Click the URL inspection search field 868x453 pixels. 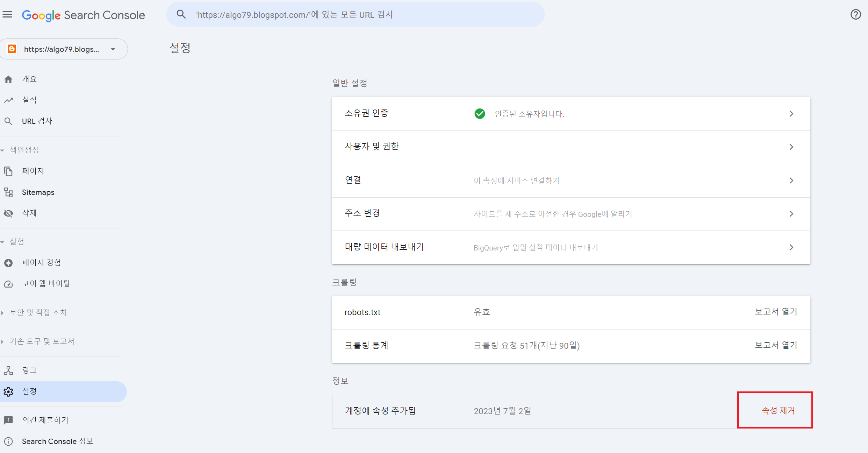[x=355, y=15]
